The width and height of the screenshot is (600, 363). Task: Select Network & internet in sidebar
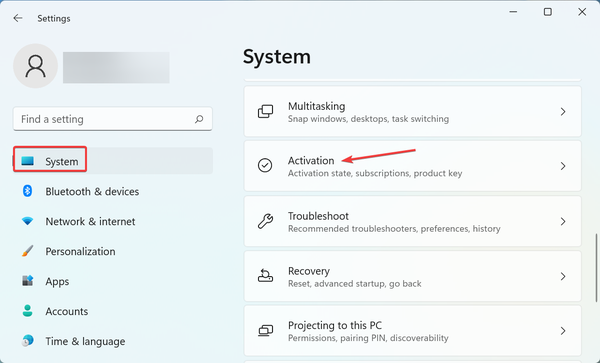tap(90, 221)
